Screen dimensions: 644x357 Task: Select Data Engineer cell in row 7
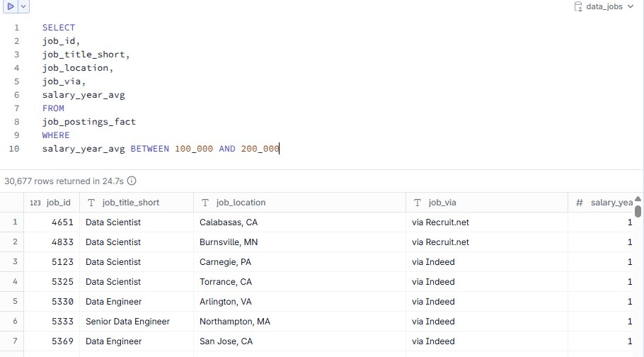click(137, 341)
